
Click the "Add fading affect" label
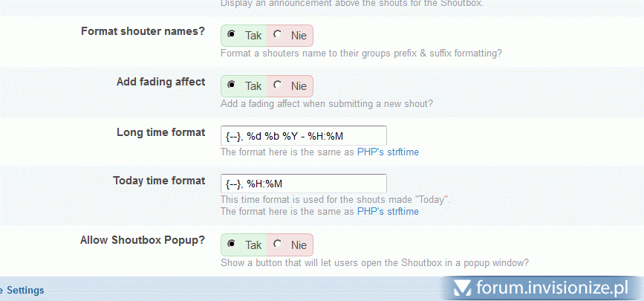[160, 82]
